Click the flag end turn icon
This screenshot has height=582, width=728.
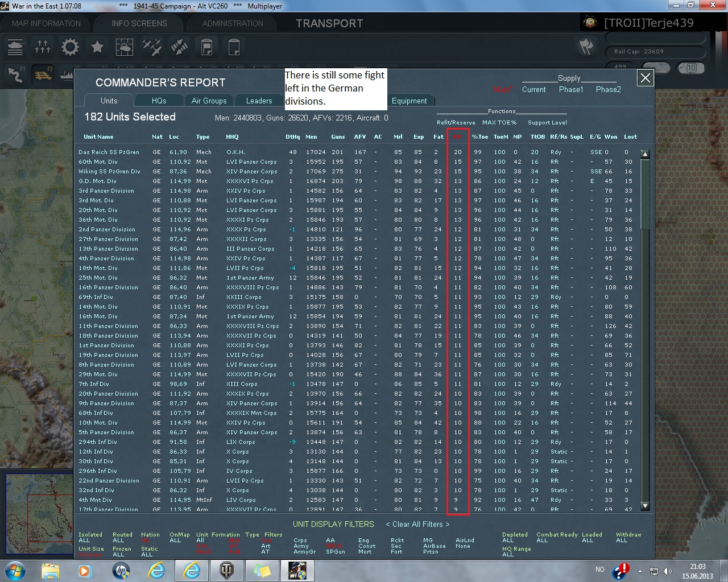[x=586, y=47]
